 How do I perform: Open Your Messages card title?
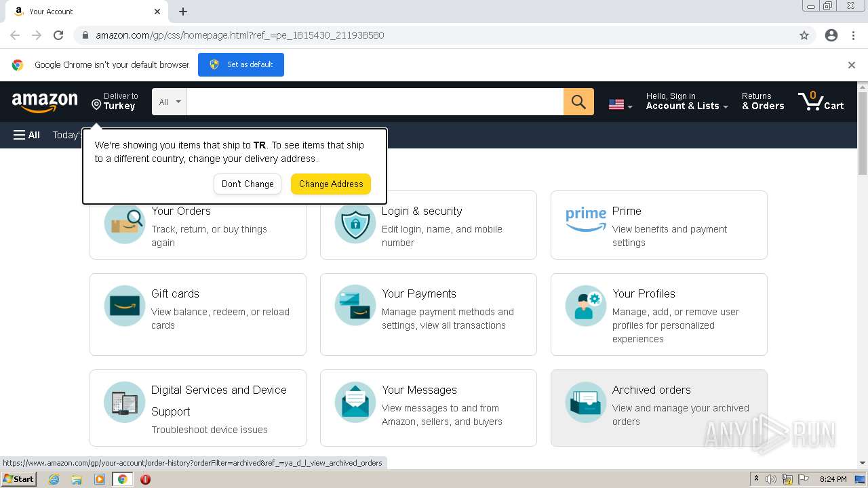[x=419, y=390]
